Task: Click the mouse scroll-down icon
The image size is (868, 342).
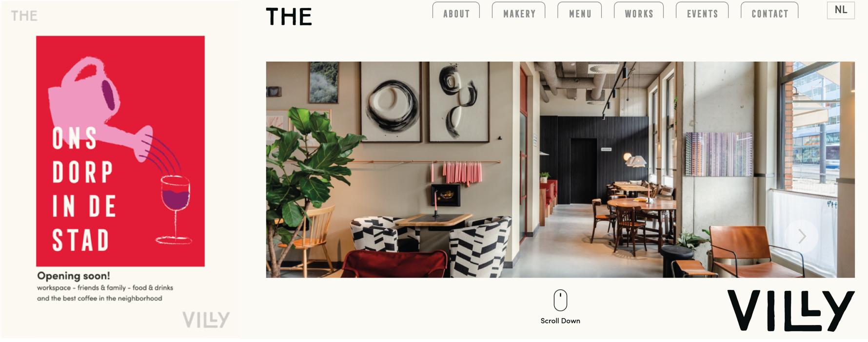Action: [x=560, y=300]
